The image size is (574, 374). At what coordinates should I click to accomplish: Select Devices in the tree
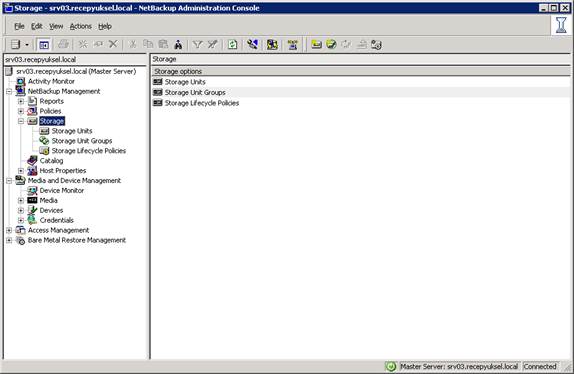tap(51, 210)
